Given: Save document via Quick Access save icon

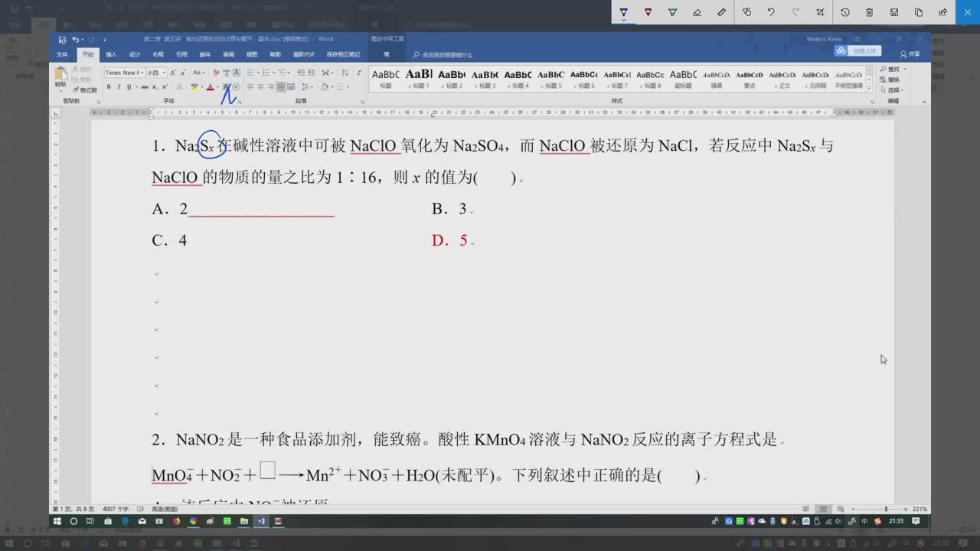Looking at the screenshot, I should [63, 39].
